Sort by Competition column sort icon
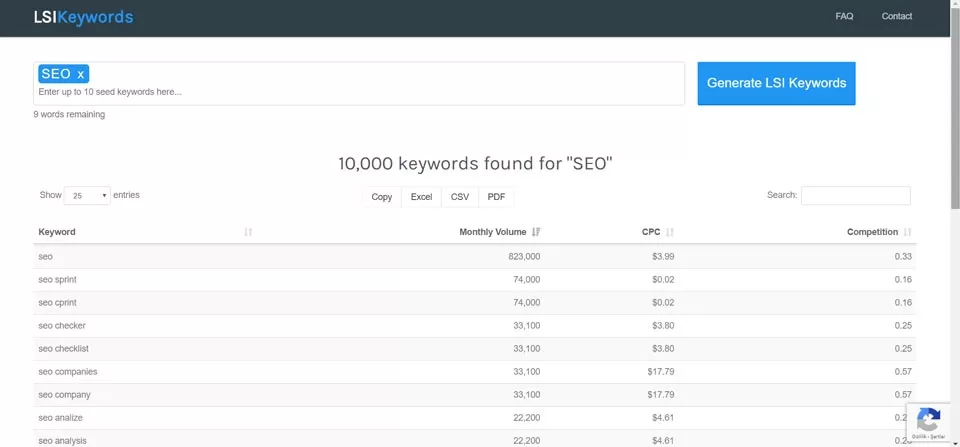Image resolution: width=960 pixels, height=447 pixels. tap(907, 232)
